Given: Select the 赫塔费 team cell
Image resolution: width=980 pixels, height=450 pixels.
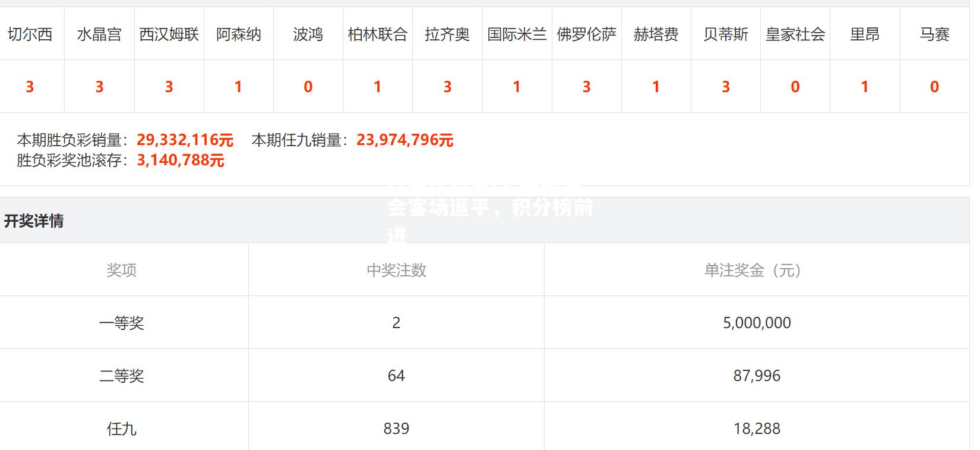Looking at the screenshot, I should pyautogui.click(x=656, y=34).
